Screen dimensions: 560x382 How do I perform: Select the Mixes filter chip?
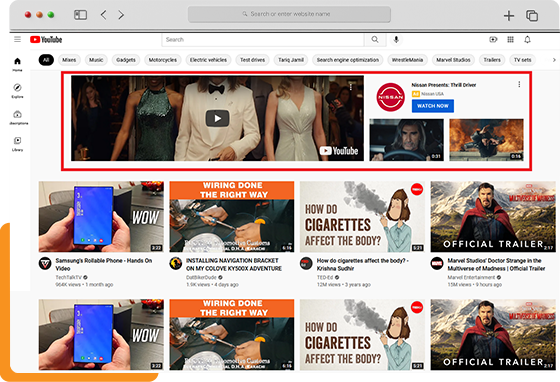[69, 60]
